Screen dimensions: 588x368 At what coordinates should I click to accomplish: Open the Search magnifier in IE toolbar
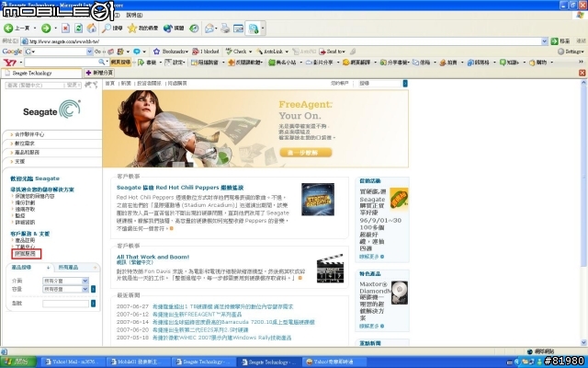(x=107, y=29)
